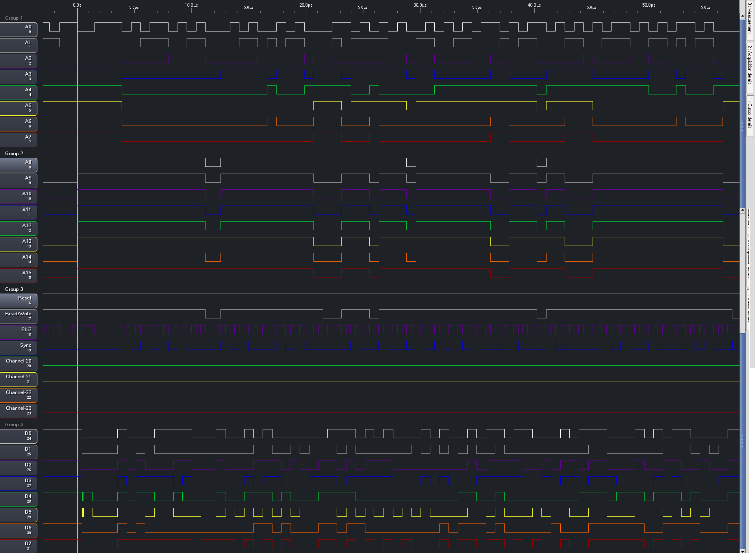Select the D0 channel label
This screenshot has width=756, height=553.
click(x=19, y=436)
